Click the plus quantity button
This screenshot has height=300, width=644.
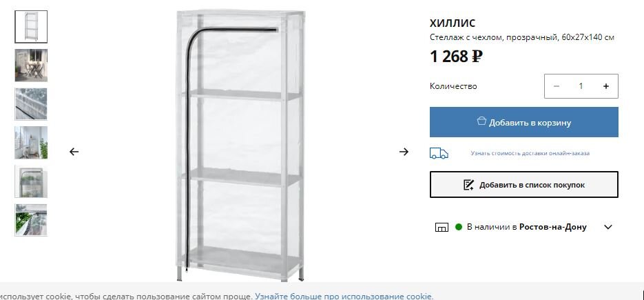[x=606, y=86]
